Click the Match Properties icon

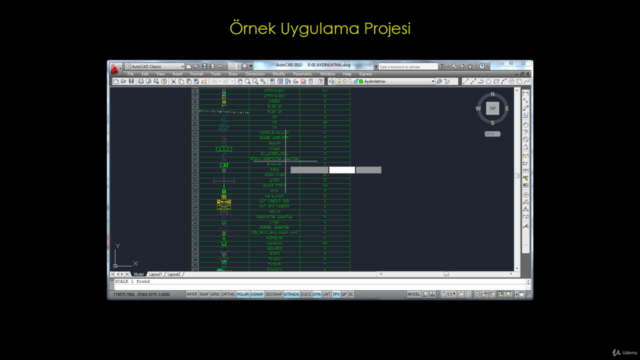(x=197, y=81)
